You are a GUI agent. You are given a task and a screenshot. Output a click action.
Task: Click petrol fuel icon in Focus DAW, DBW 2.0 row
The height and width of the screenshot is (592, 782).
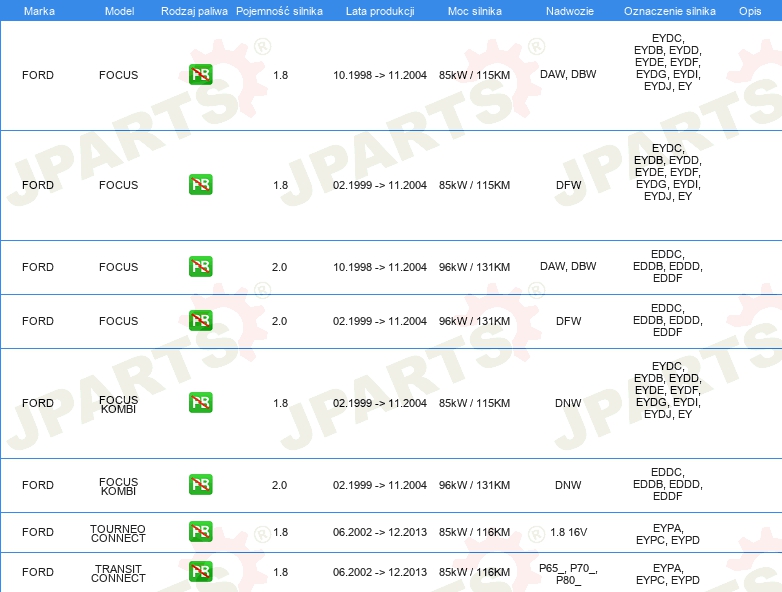click(x=200, y=266)
